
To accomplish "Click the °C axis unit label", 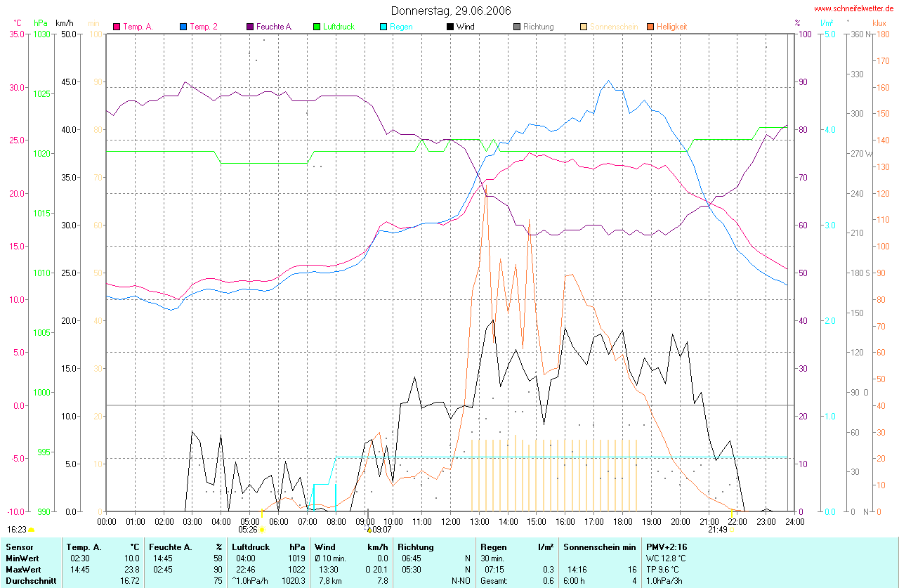I will (x=18, y=23).
